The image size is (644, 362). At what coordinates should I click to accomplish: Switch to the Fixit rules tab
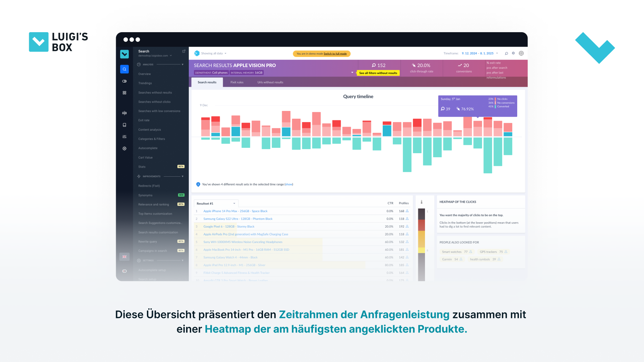click(x=237, y=82)
